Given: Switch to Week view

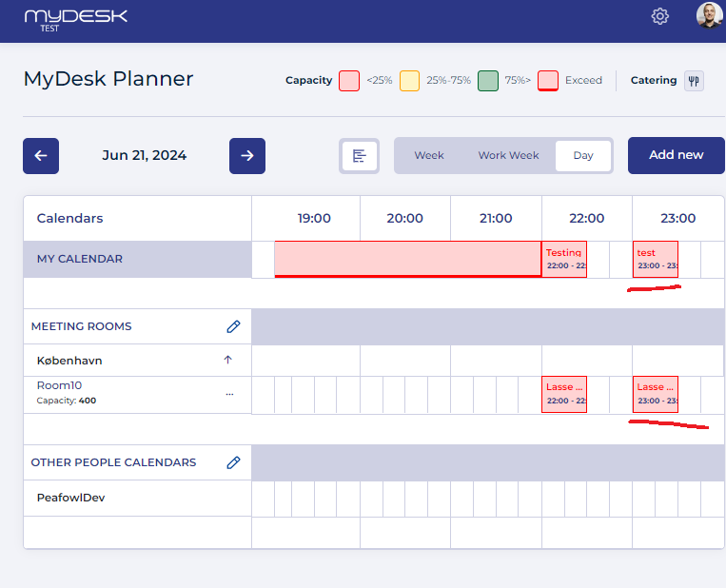Looking at the screenshot, I should pos(429,155).
